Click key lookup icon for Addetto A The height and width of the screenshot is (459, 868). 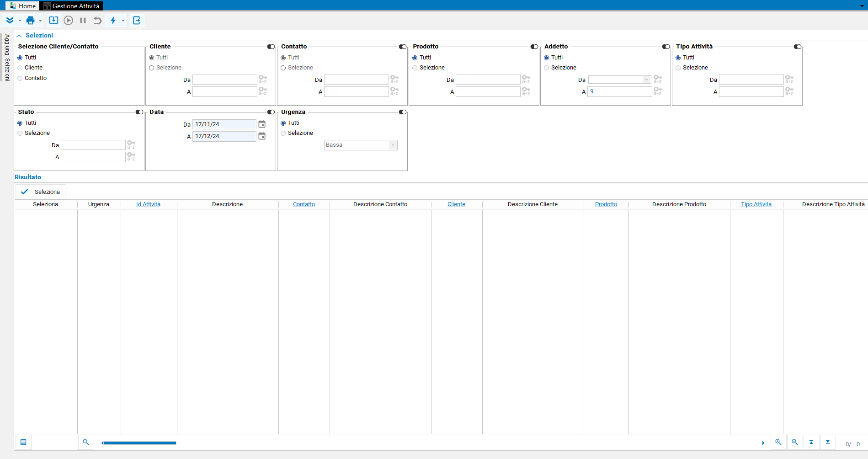coord(658,91)
